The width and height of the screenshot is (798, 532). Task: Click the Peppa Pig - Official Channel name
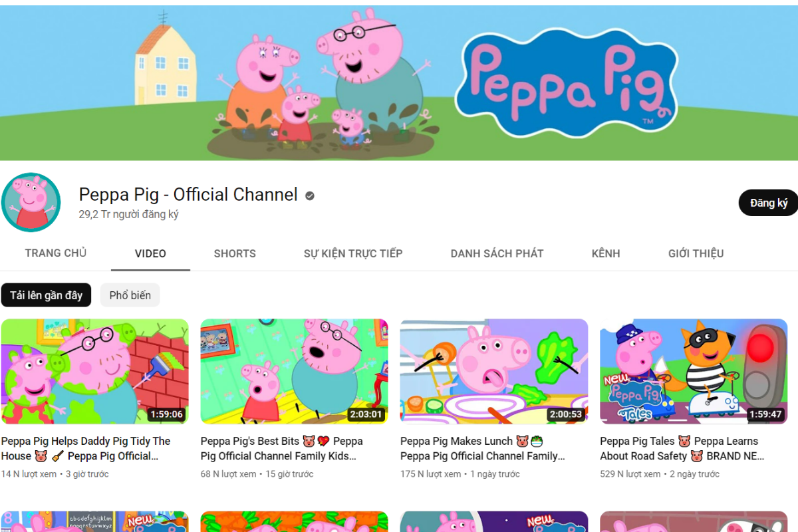coord(188,195)
